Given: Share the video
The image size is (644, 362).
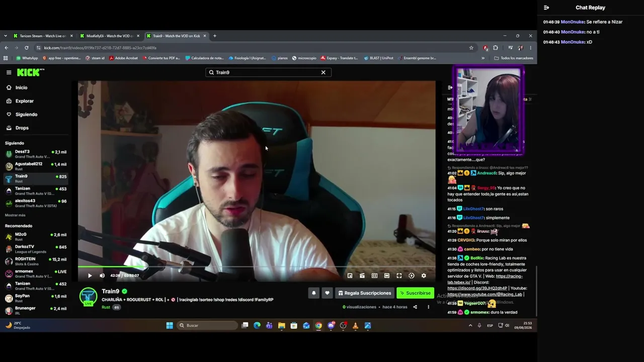Looking at the screenshot, I should (415, 307).
